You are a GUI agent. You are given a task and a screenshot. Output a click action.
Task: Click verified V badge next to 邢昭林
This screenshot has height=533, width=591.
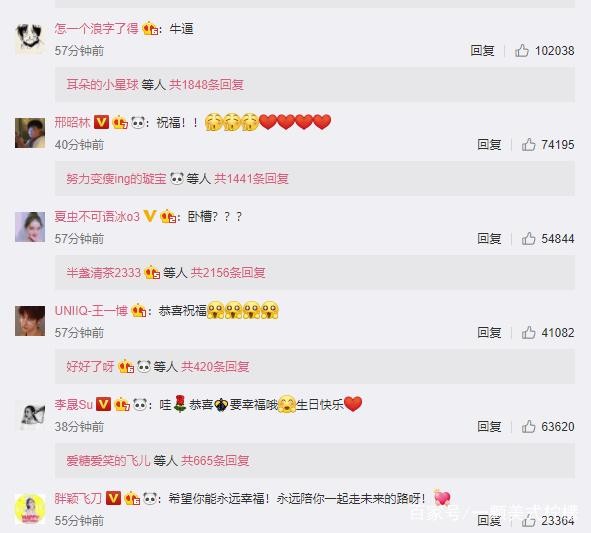(x=101, y=122)
